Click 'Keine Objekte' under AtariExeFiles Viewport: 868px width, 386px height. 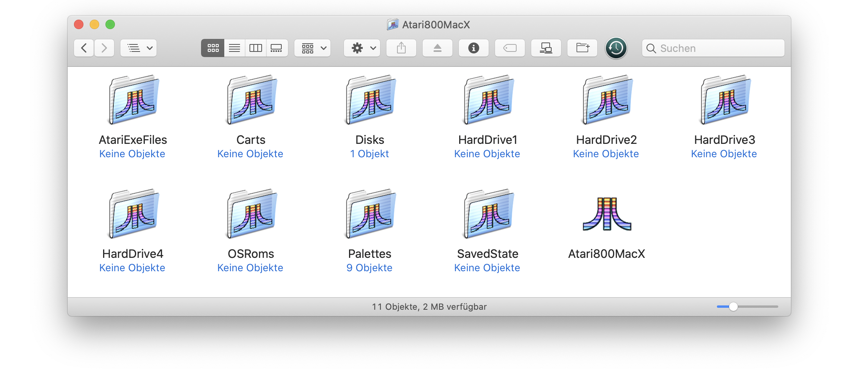point(132,154)
